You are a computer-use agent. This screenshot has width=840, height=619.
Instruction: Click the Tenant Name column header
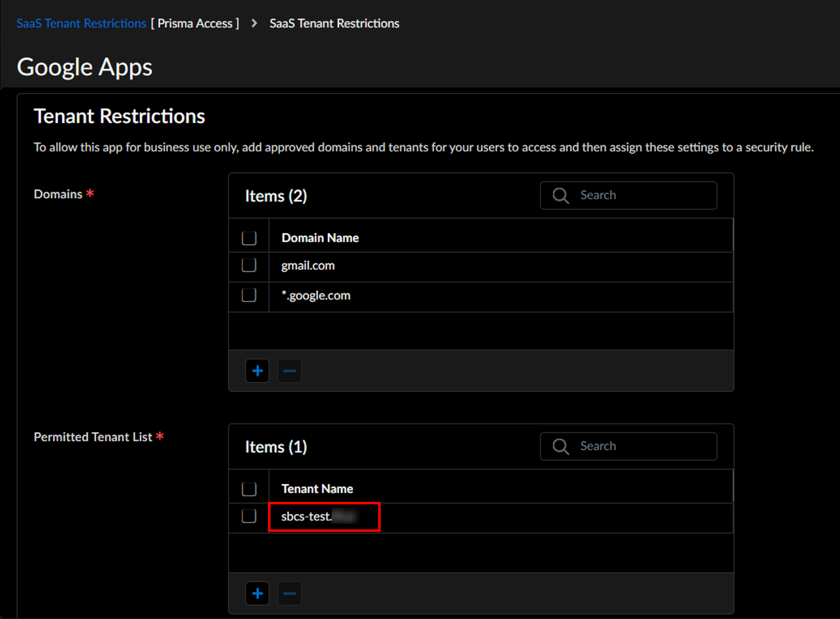(317, 489)
